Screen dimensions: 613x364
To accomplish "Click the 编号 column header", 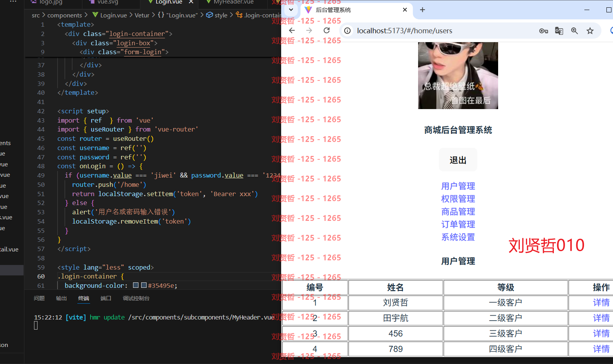I will pos(315,287).
